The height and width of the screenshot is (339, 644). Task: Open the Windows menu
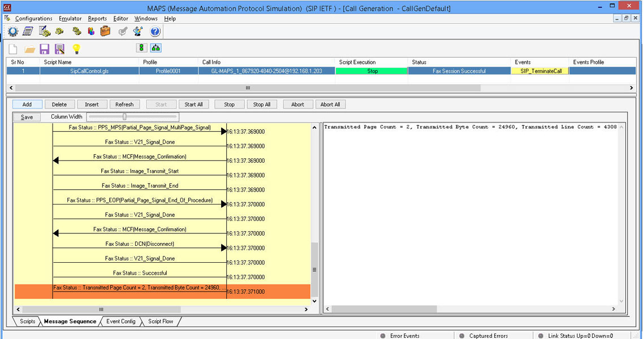[146, 19]
